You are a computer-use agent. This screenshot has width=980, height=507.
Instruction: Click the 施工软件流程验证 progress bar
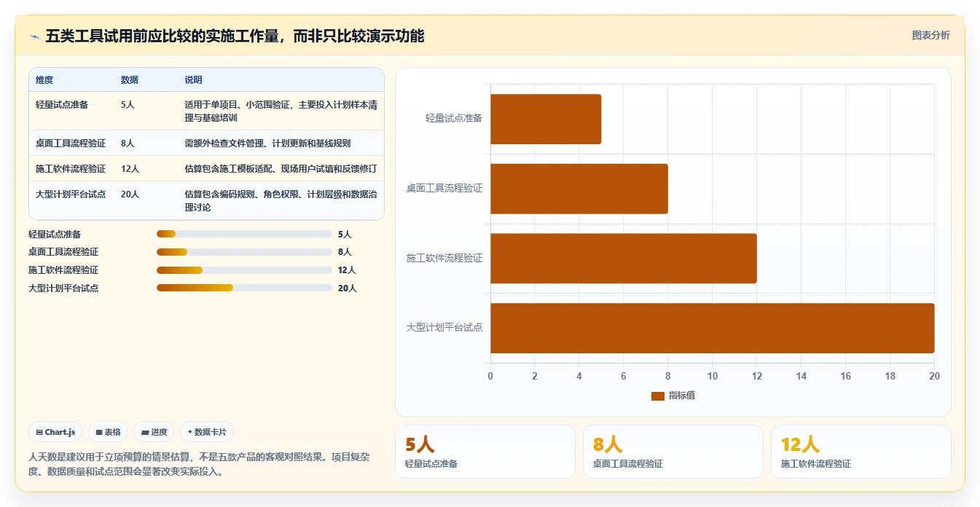(244, 270)
